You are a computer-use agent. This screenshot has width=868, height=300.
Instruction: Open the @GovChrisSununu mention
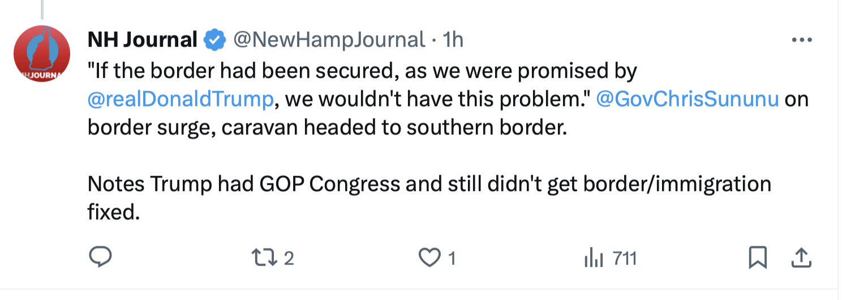click(687, 99)
